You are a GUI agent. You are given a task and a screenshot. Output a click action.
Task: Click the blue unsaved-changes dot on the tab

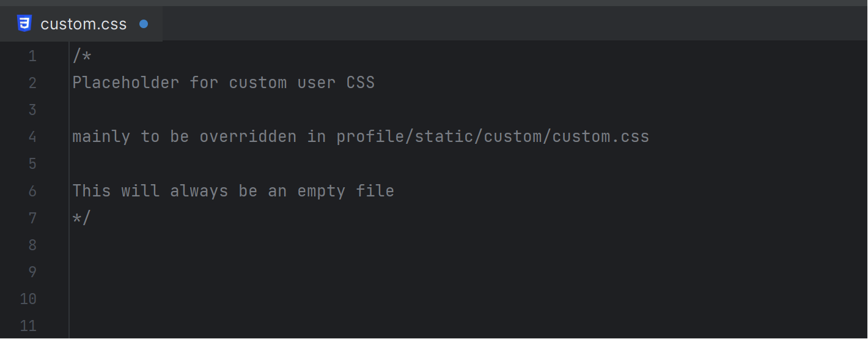click(144, 24)
